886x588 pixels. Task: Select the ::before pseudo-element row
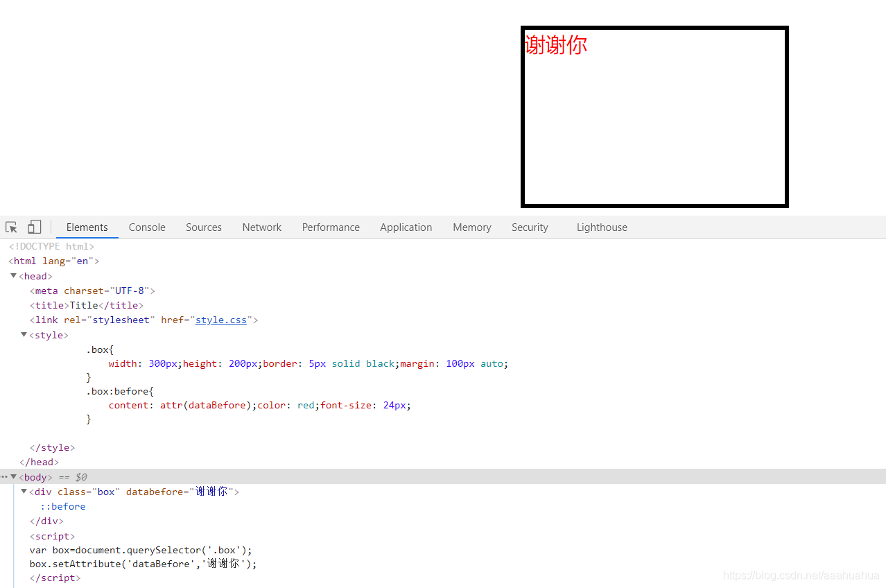pyautogui.click(x=63, y=507)
